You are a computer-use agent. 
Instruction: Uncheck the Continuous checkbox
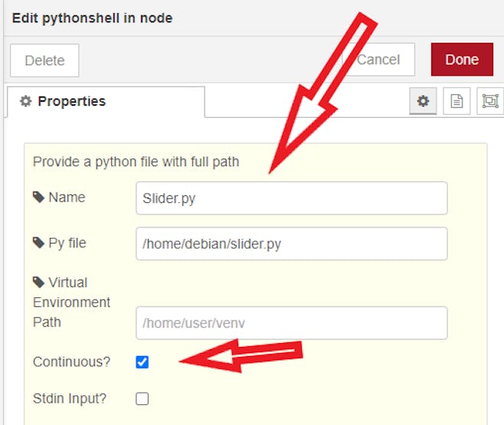pos(142,362)
